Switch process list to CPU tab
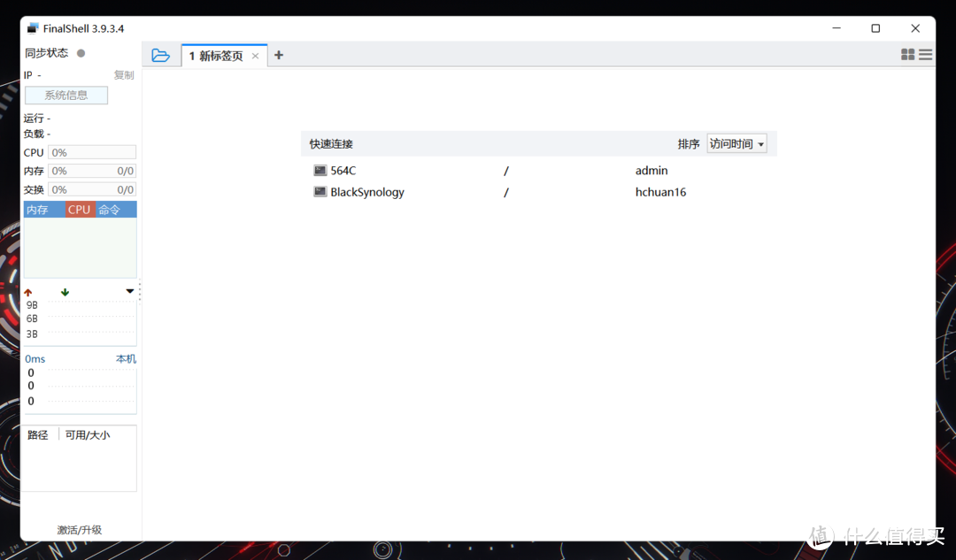The width and height of the screenshot is (956, 560). click(80, 210)
